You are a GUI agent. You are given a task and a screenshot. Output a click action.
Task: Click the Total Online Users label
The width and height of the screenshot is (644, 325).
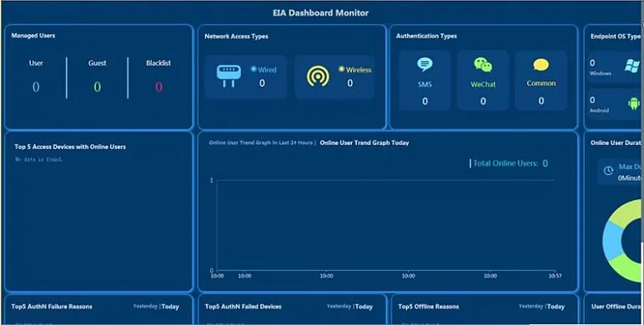(x=506, y=163)
